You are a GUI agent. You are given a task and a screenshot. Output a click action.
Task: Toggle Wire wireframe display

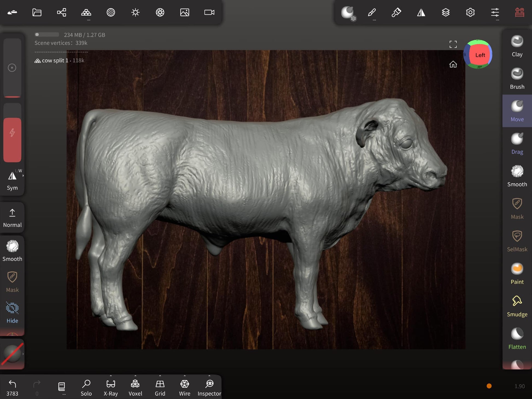[185, 387]
